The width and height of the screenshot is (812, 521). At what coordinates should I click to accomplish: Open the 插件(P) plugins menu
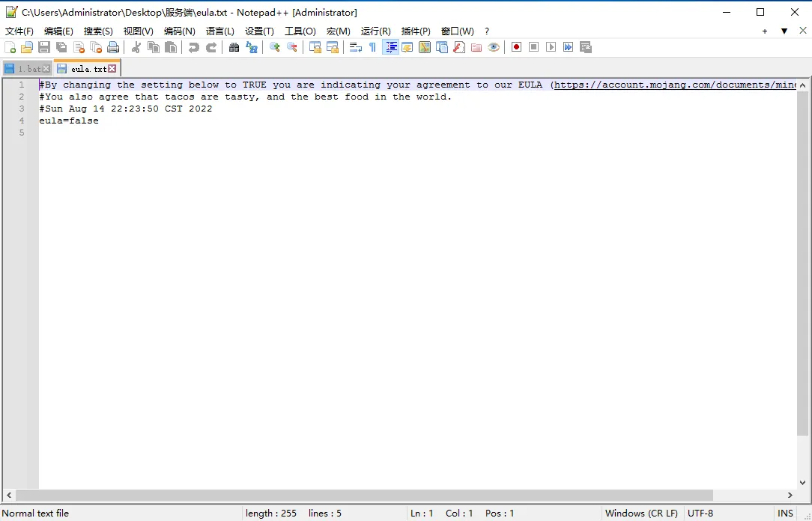(416, 31)
